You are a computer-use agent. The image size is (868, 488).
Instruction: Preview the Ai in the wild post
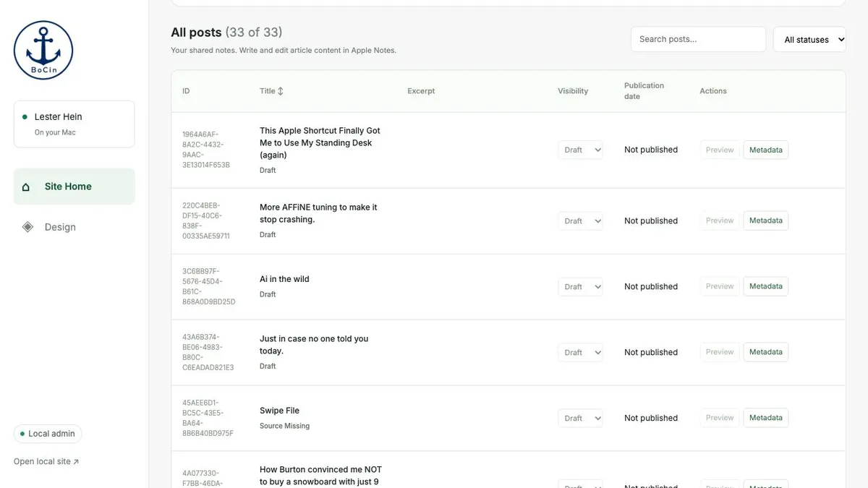(x=720, y=286)
